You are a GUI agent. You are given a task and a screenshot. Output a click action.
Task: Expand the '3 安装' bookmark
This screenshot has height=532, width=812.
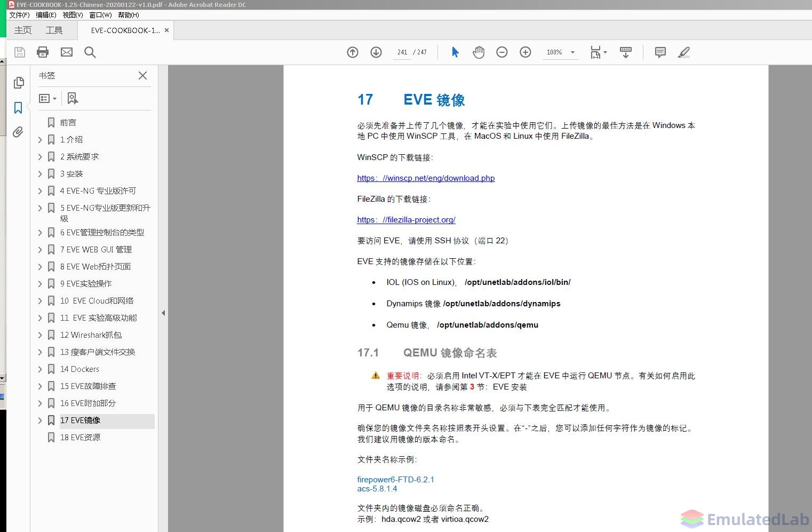pos(40,174)
